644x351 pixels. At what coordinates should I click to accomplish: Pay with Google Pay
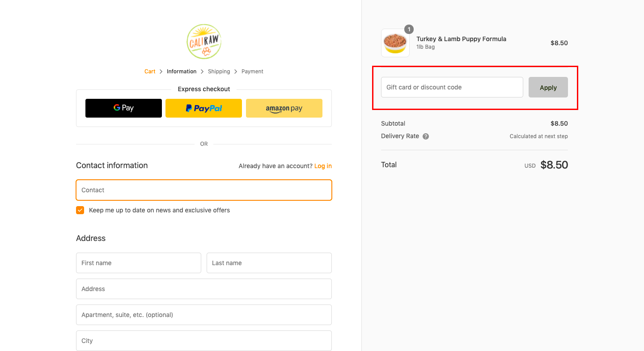pyautogui.click(x=123, y=108)
